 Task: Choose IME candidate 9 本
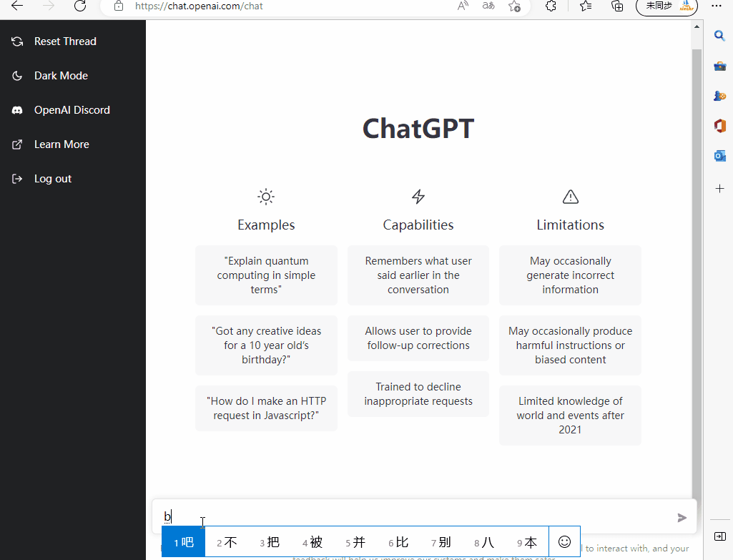pos(527,542)
